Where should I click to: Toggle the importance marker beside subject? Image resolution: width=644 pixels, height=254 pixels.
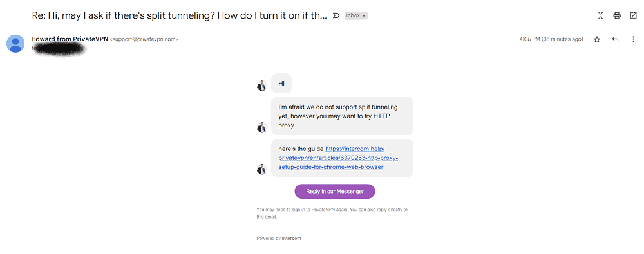336,15
